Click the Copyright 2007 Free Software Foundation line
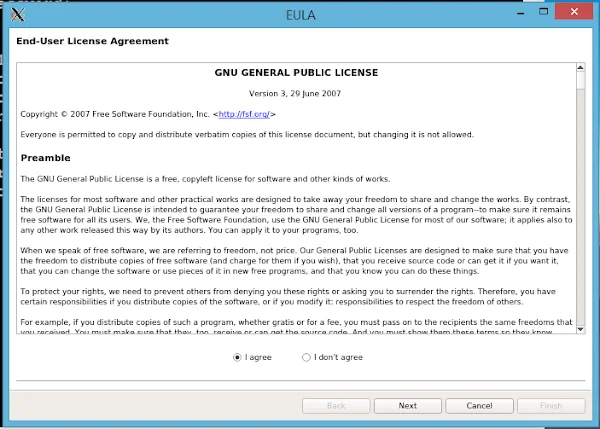This screenshot has width=600, height=429. pos(148,114)
